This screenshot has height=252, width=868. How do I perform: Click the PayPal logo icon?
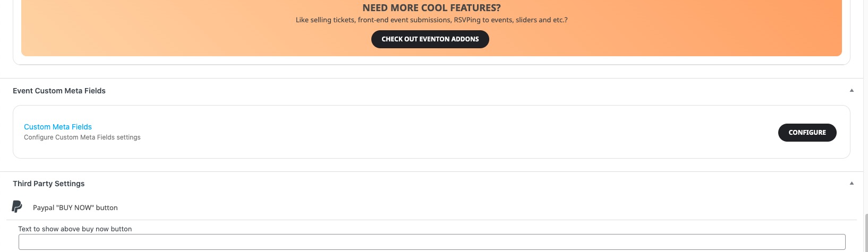coord(17,207)
